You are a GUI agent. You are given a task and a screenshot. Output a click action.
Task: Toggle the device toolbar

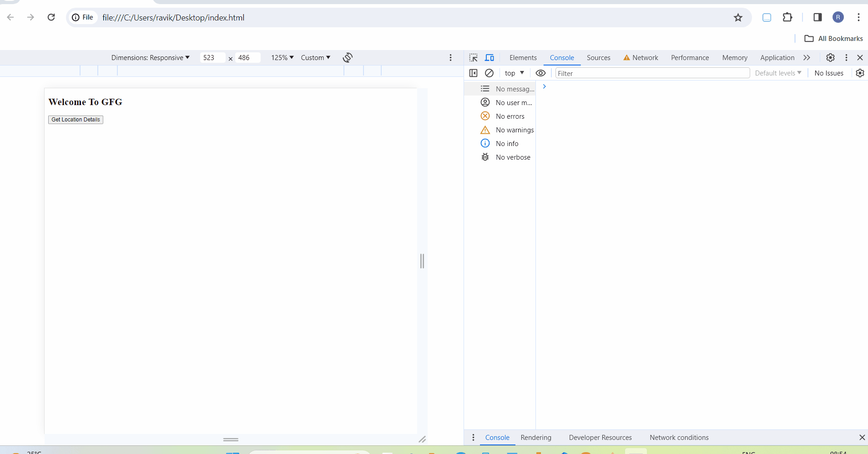pos(490,57)
